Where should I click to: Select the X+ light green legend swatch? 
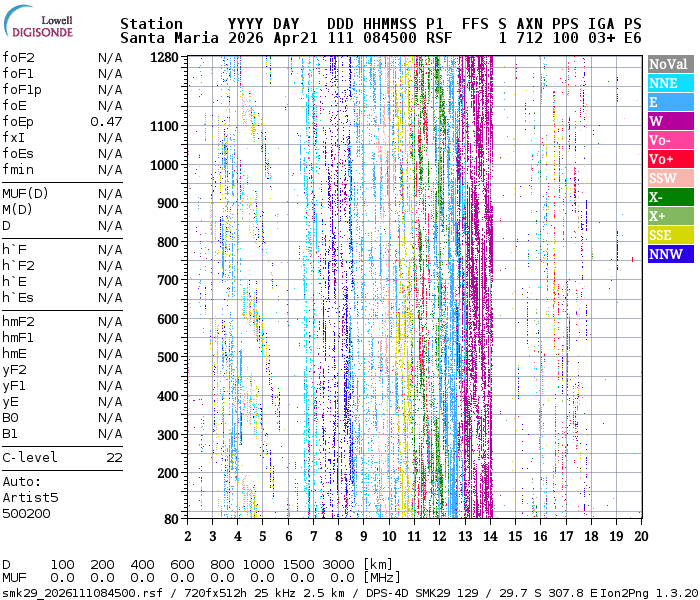671,216
